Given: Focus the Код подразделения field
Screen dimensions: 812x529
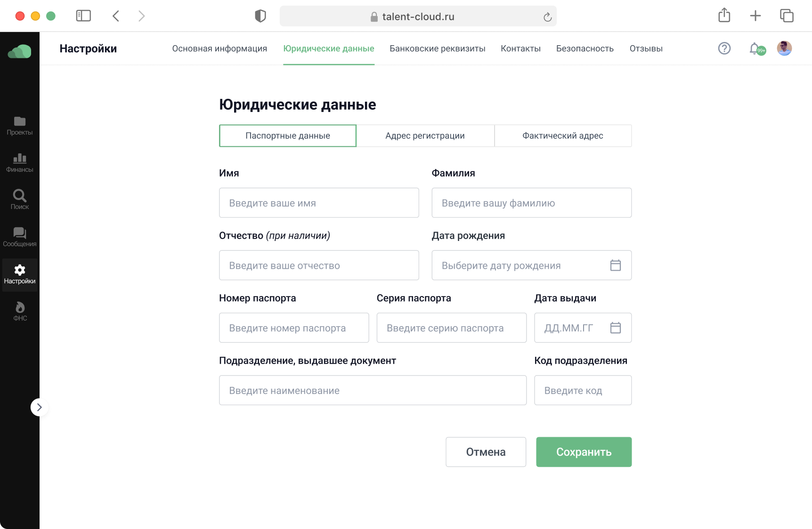Looking at the screenshot, I should tap(583, 390).
